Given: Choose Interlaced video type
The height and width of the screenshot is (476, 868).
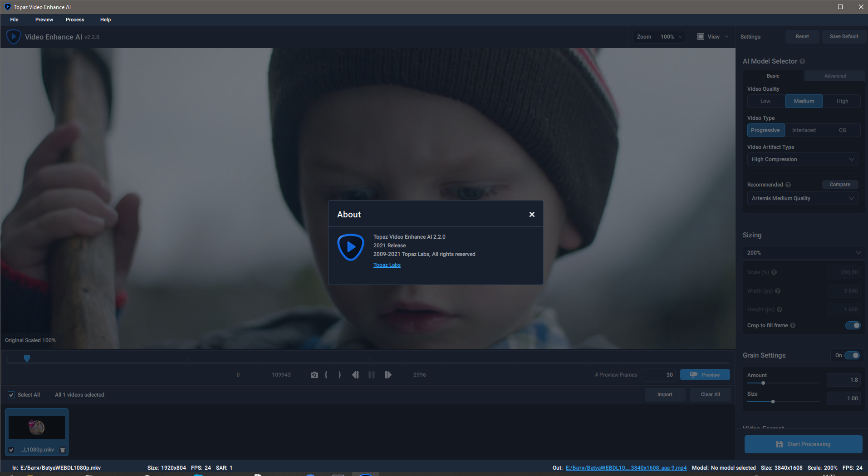Looking at the screenshot, I should pos(804,130).
